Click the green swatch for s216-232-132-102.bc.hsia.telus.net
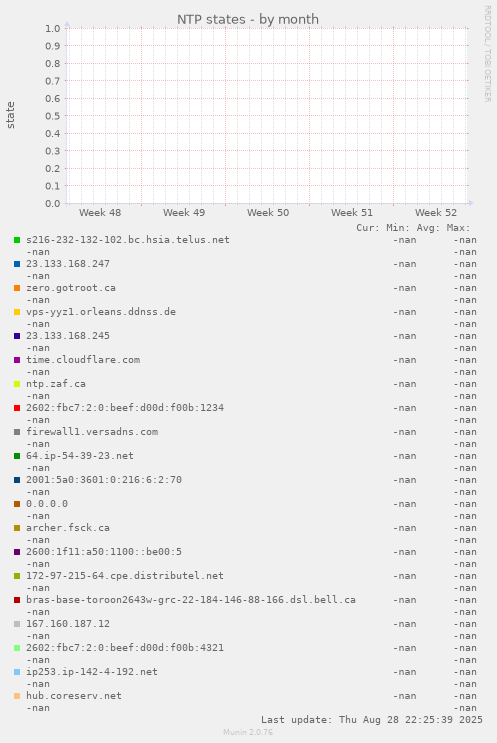497x743 pixels. pos(17,240)
